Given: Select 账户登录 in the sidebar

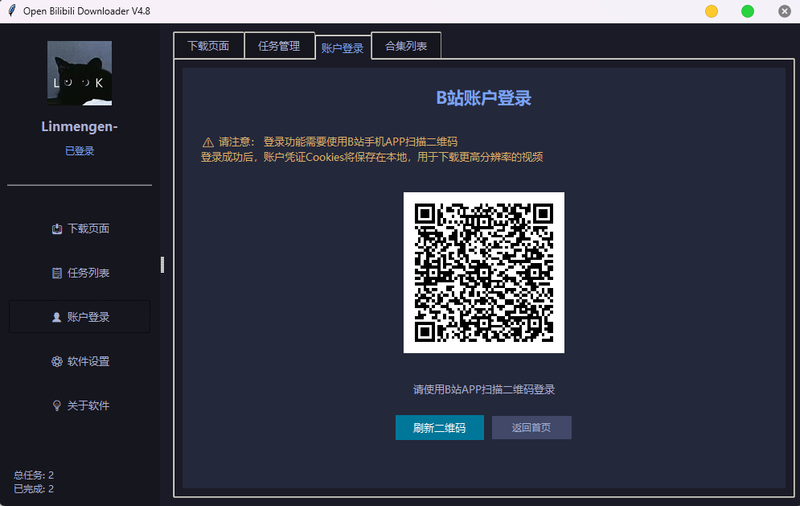Looking at the screenshot, I should point(80,317).
